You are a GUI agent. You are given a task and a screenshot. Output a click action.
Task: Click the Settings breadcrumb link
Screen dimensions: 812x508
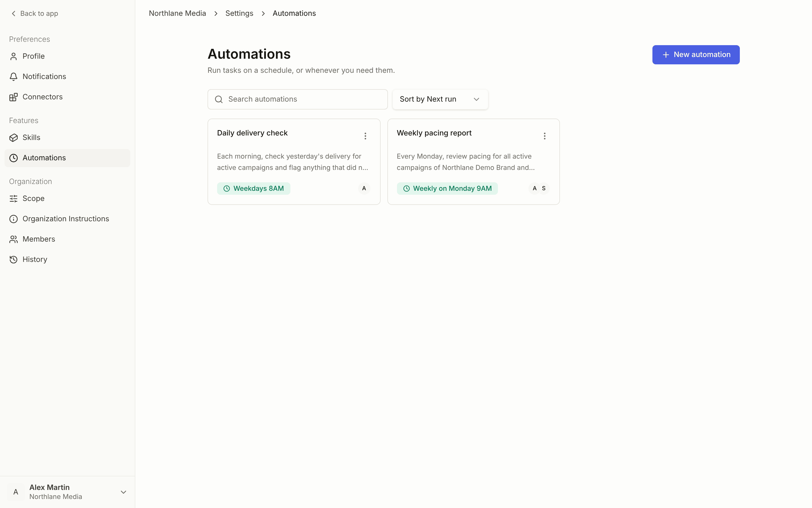coord(239,14)
